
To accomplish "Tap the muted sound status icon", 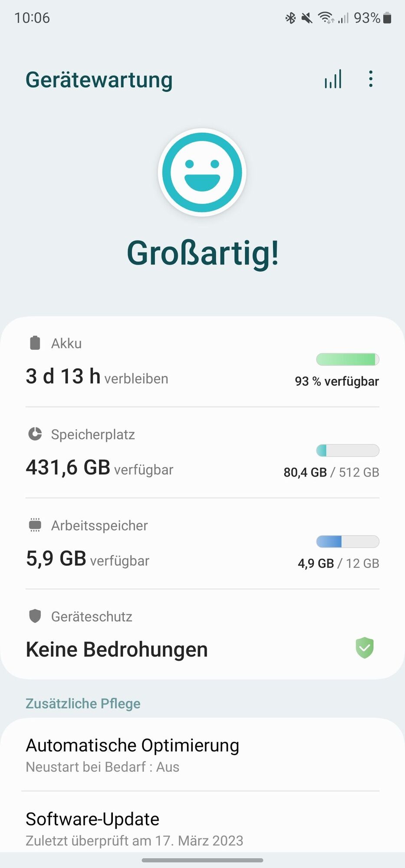I will 307,18.
